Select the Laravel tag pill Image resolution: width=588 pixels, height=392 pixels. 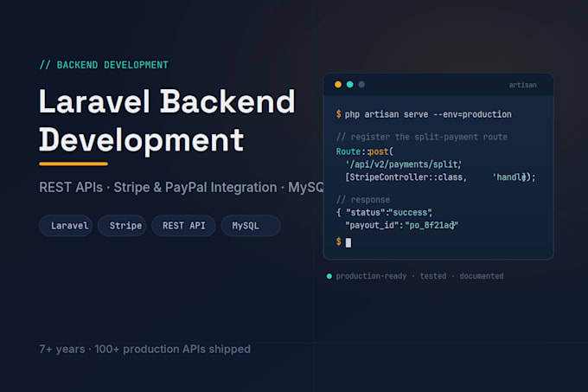coord(66,226)
